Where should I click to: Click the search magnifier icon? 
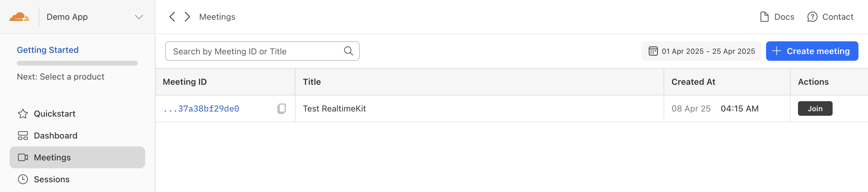pos(348,51)
